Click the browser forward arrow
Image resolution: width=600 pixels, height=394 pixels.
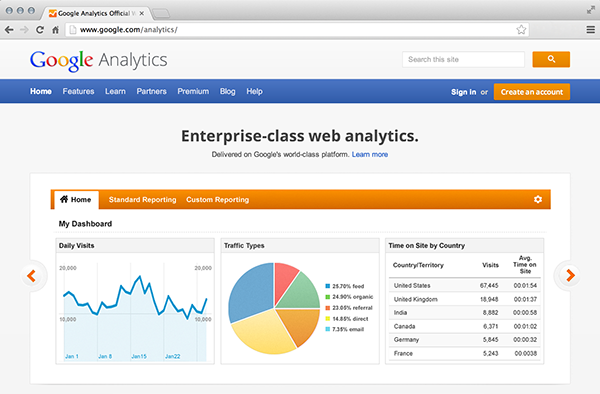click(x=24, y=29)
